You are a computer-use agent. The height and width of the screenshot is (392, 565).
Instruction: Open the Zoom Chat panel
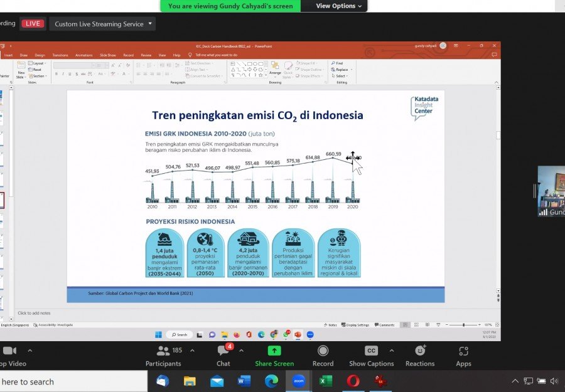tap(223, 351)
